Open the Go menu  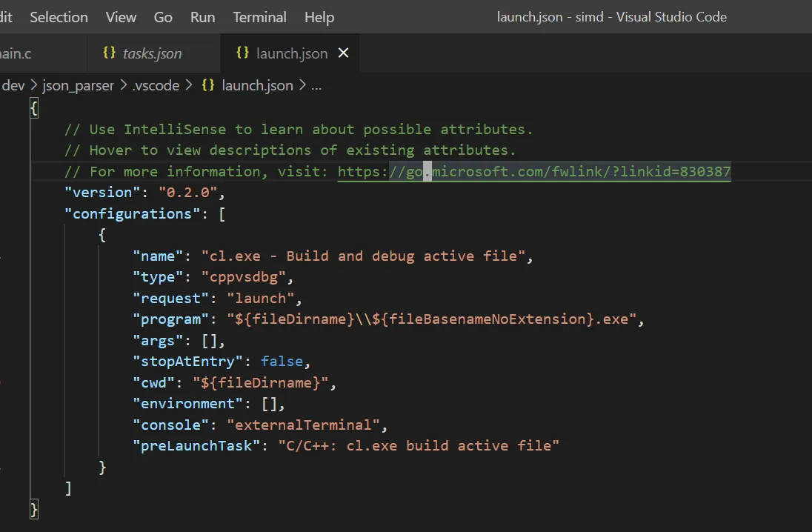click(162, 17)
